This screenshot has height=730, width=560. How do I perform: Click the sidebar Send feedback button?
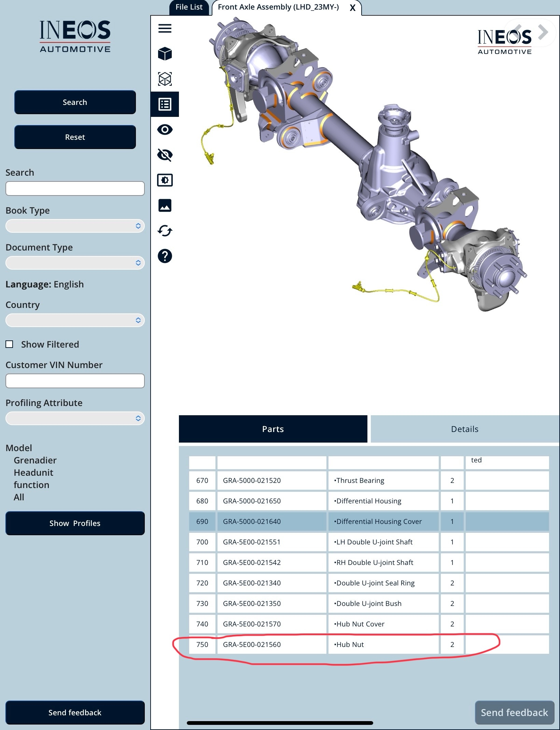click(x=75, y=713)
